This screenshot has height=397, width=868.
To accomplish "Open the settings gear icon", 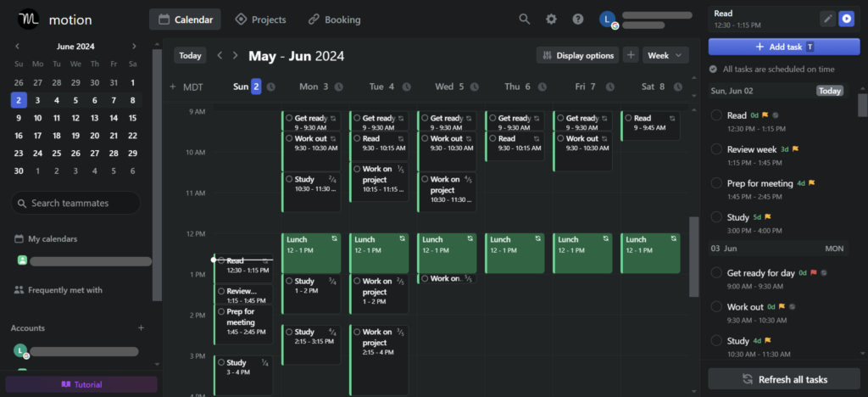I will click(551, 20).
